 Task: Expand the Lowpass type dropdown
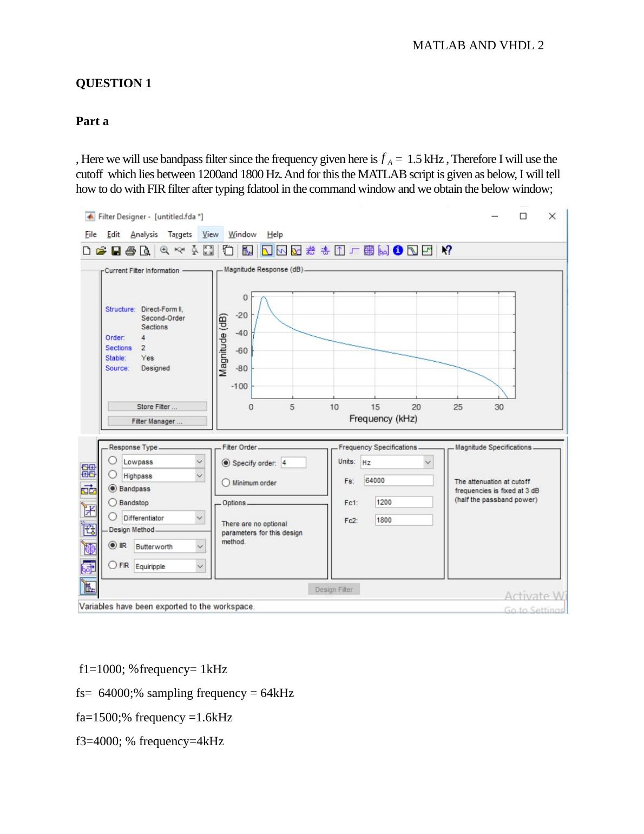(x=200, y=462)
